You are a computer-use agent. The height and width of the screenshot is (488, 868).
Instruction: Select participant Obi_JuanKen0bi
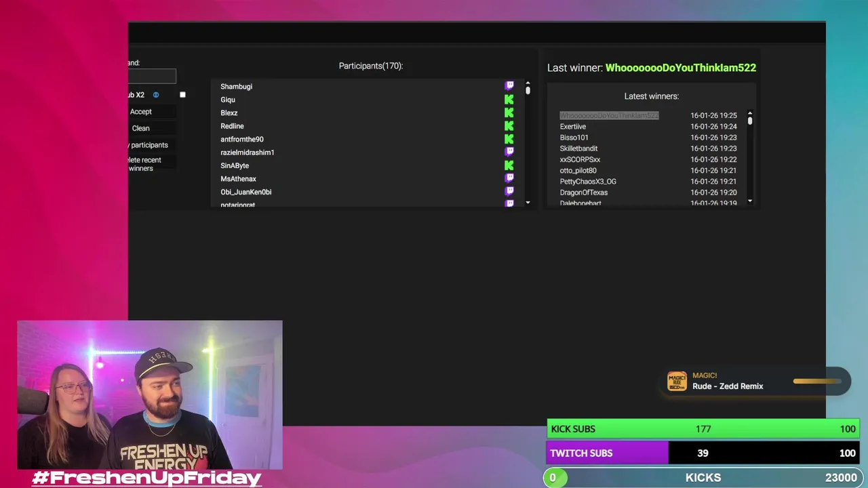tap(246, 192)
